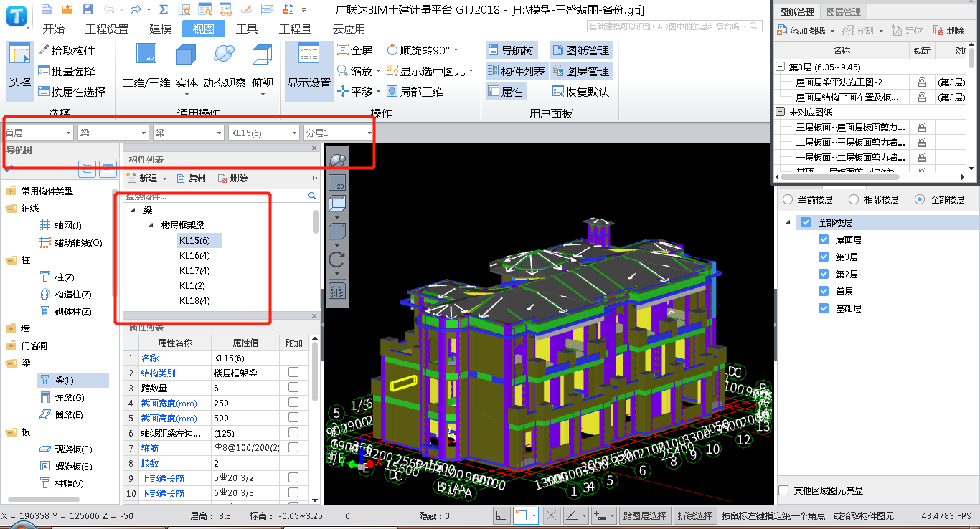The width and height of the screenshot is (980, 529).
Task: Uncheck the 基础层 floor checkbox
Action: coord(824,308)
